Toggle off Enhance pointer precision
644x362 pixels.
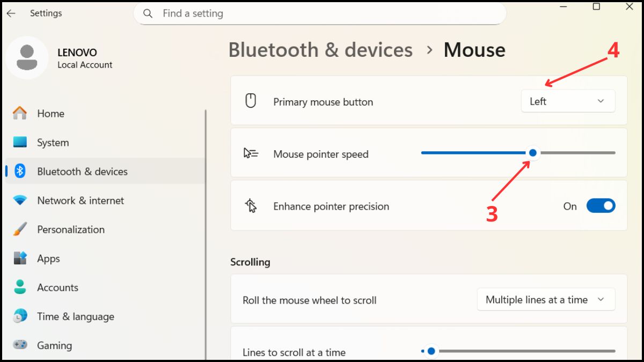(601, 205)
